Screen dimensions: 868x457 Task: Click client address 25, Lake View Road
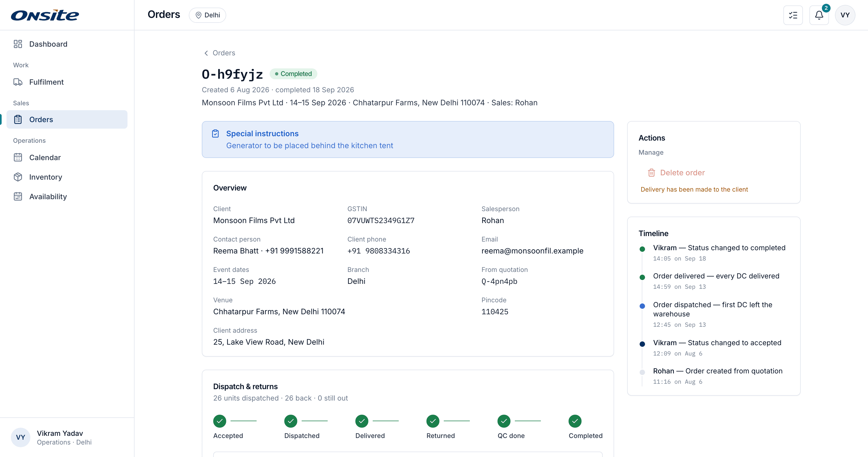tap(269, 342)
